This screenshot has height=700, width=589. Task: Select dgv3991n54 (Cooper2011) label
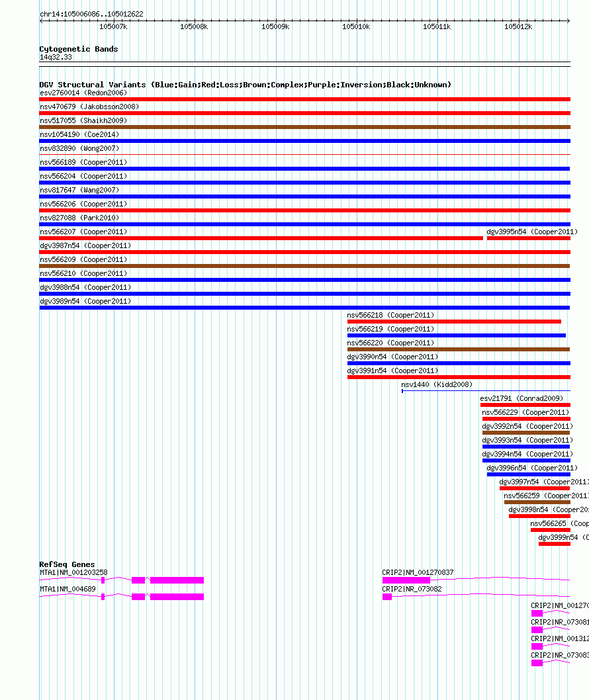click(392, 370)
